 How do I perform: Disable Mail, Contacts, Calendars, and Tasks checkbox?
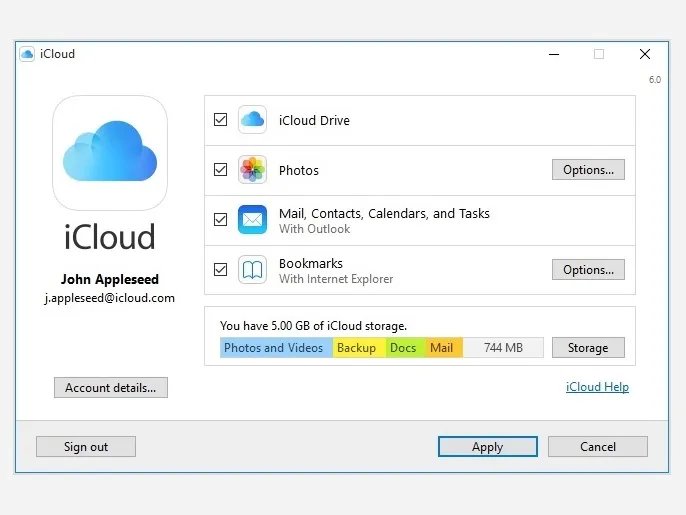click(x=220, y=219)
